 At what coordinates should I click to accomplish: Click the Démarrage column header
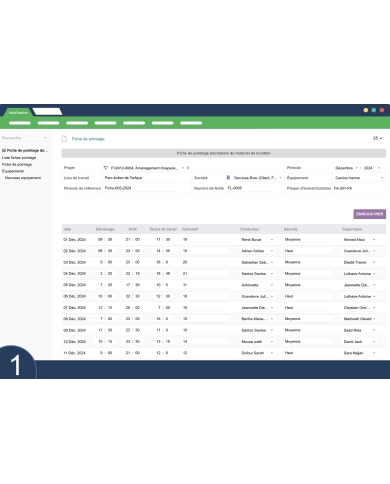[x=105, y=229]
